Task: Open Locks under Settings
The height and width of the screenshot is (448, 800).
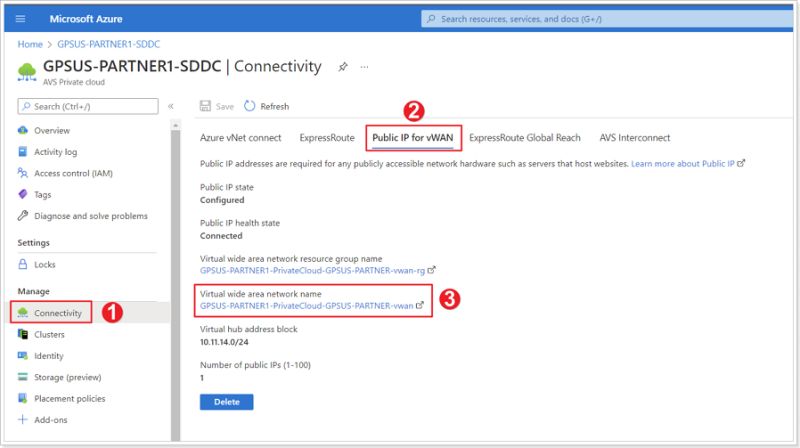Action: (x=44, y=265)
